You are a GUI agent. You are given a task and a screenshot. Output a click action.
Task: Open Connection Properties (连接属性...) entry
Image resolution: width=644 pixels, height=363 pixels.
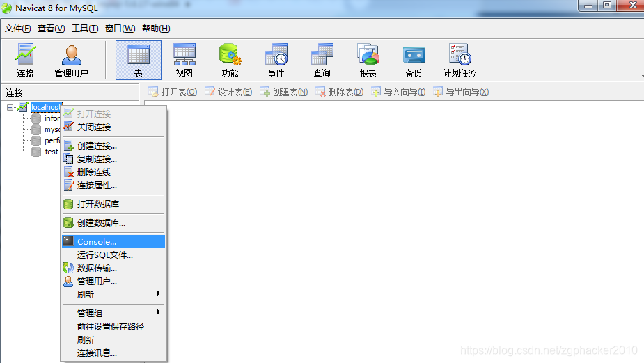(x=113, y=186)
